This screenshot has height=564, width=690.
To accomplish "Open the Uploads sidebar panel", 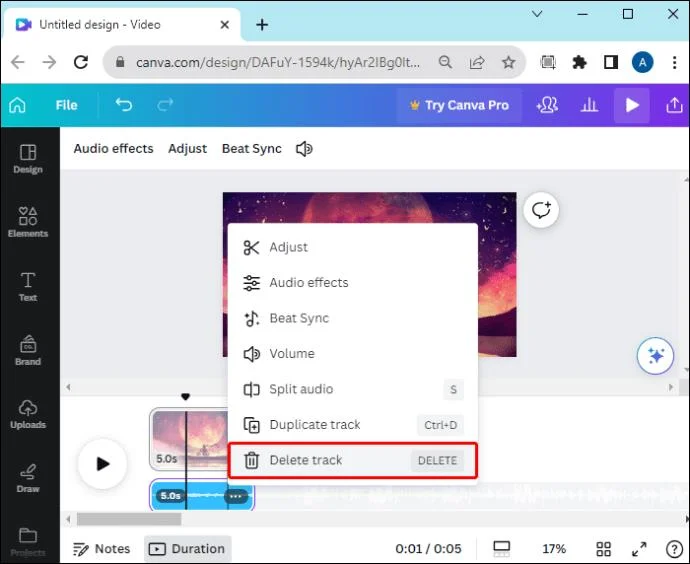I will point(28,414).
